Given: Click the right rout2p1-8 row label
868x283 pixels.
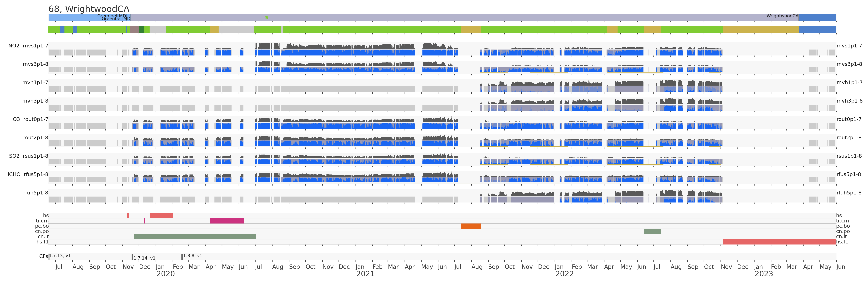Looking at the screenshot, I should (x=849, y=138).
